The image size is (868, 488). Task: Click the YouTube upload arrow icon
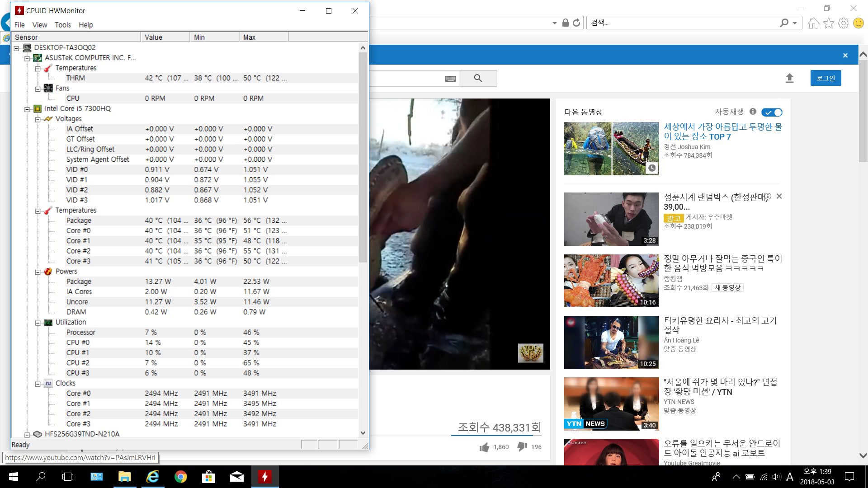tap(789, 78)
